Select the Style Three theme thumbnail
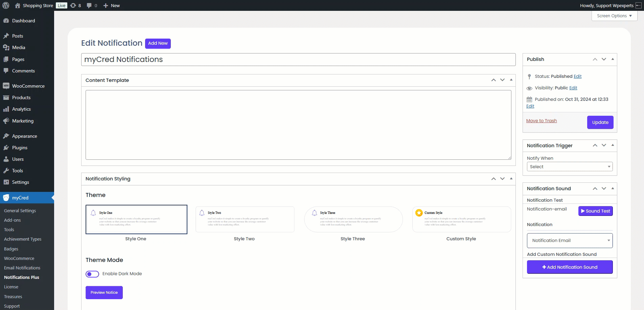The width and height of the screenshot is (644, 310). coord(353,219)
